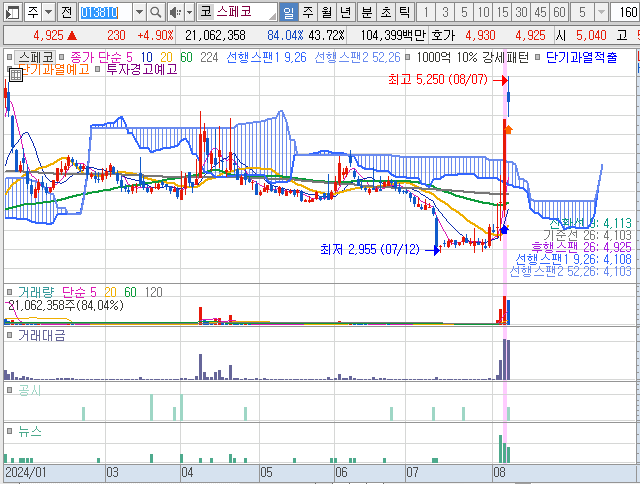The height and width of the screenshot is (484, 640).
Task: Click the trading value 104,399백만
Action: [x=393, y=36]
